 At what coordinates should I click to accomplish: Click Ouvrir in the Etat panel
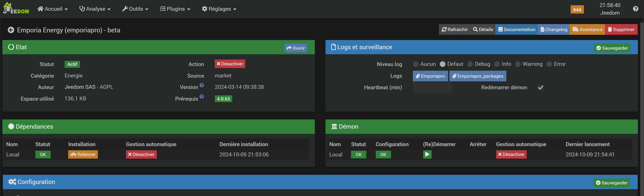[x=296, y=48]
